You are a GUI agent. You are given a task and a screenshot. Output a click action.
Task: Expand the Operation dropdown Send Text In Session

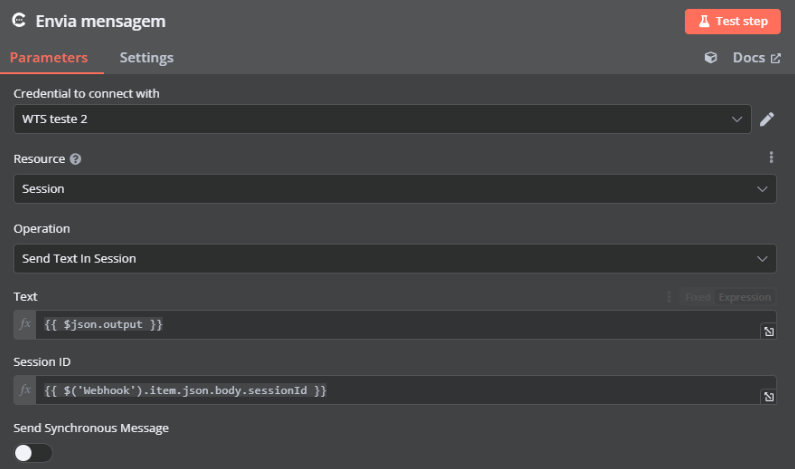pos(394,259)
